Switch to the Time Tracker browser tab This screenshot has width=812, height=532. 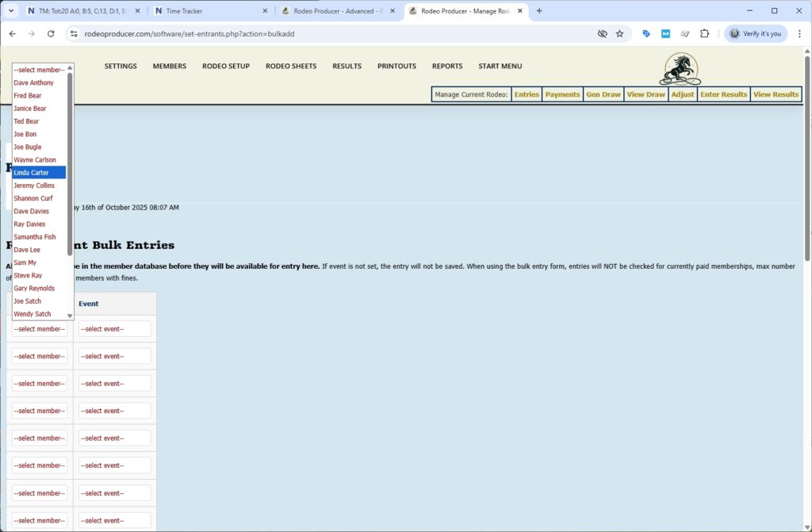[x=182, y=11]
